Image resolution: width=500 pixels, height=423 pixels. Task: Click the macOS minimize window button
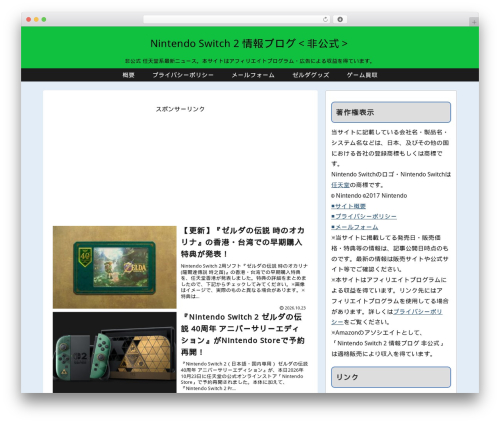36,20
